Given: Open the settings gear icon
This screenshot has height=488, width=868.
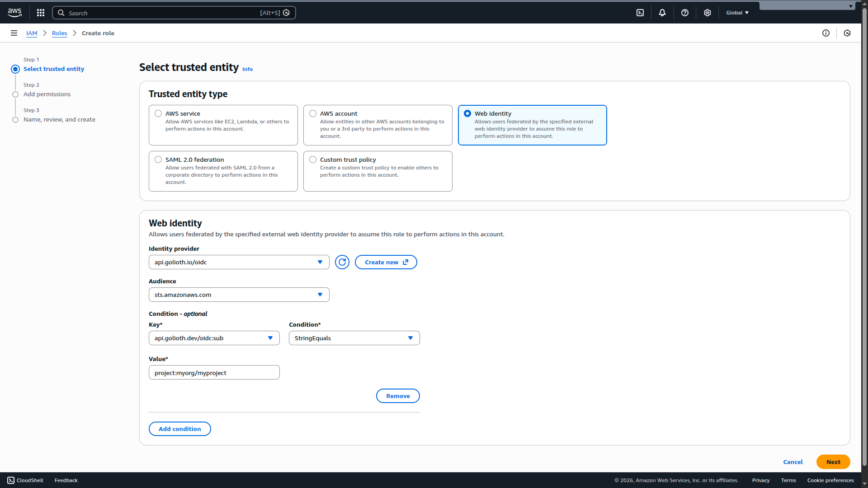Looking at the screenshot, I should click(x=708, y=13).
